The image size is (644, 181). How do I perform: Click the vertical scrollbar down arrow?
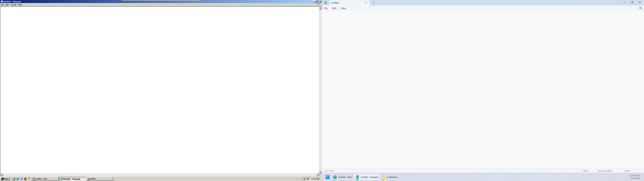(320, 172)
